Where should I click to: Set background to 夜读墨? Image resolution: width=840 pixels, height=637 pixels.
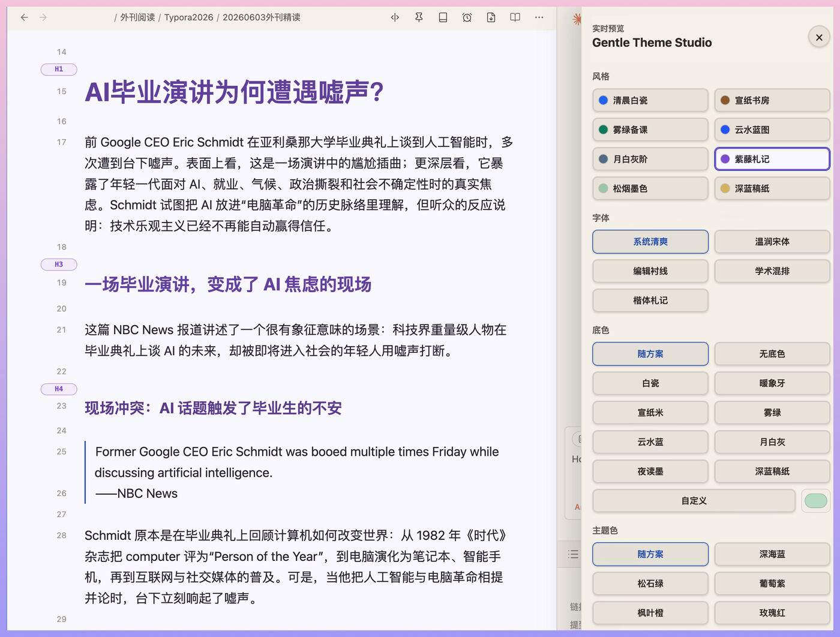(650, 471)
